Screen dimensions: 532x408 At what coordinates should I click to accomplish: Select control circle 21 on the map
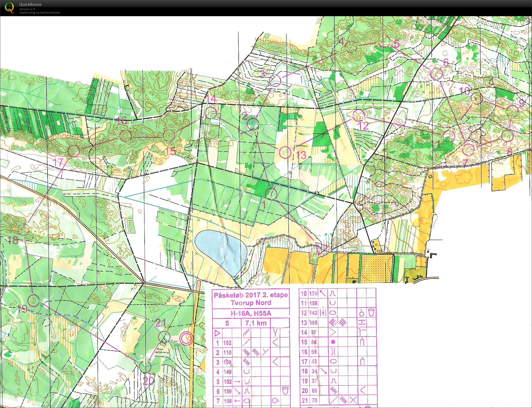(x=164, y=337)
